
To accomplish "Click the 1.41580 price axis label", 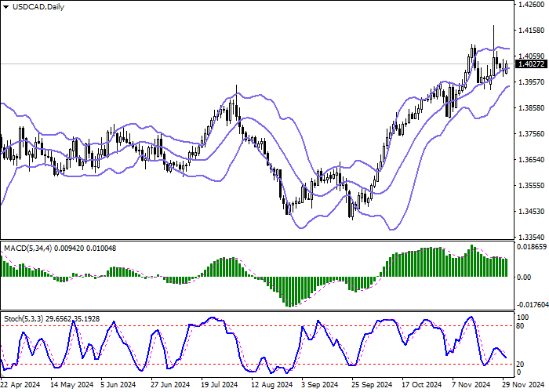I will pyautogui.click(x=531, y=31).
